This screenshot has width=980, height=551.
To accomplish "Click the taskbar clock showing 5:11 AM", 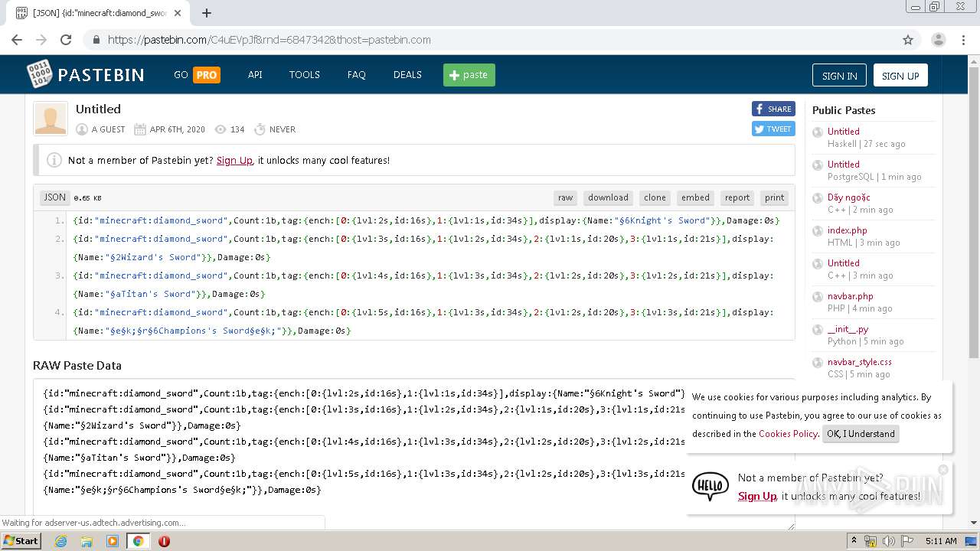I will click(941, 541).
